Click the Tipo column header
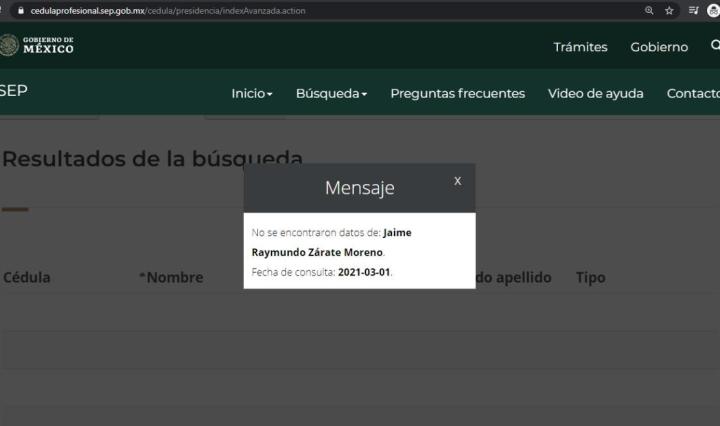Screen dimensions: 720x426 590,278
